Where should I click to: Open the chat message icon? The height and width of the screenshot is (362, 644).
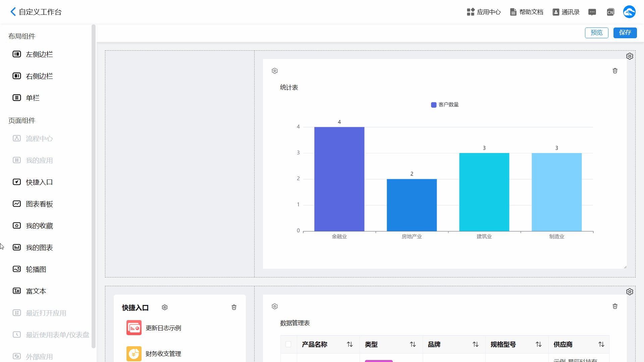[x=592, y=12]
